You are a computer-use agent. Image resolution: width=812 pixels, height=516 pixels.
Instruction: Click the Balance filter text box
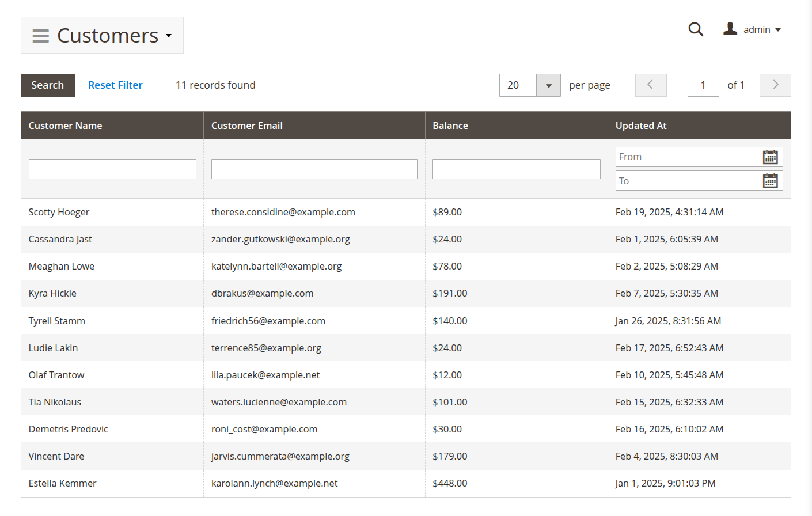(516, 169)
